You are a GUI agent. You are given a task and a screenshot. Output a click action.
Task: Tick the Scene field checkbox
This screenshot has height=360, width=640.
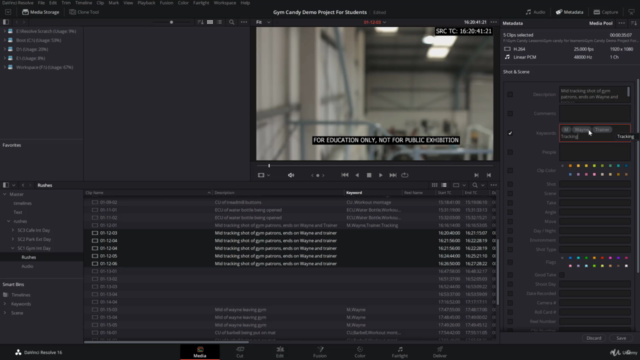point(510,193)
